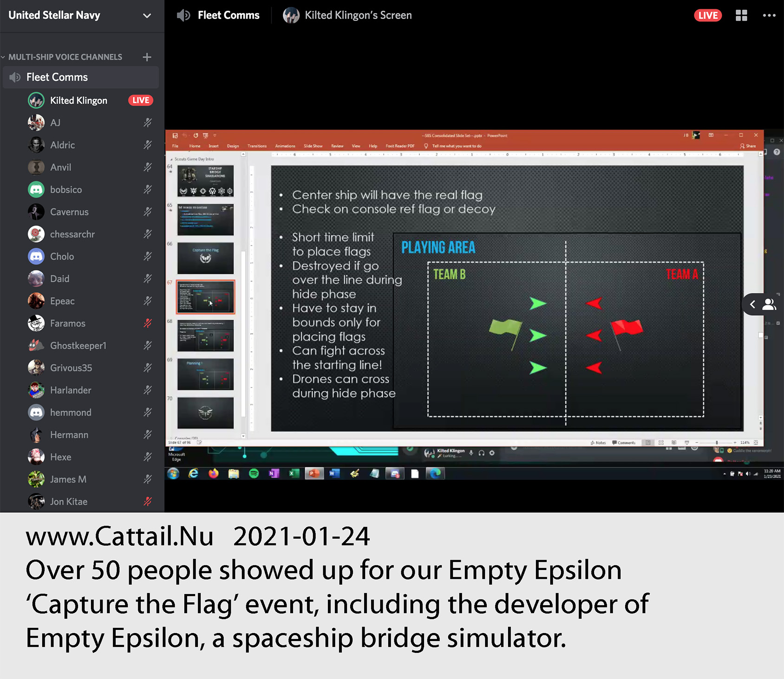Open the Ribbon Display Options button
784x679 pixels.
click(x=711, y=135)
